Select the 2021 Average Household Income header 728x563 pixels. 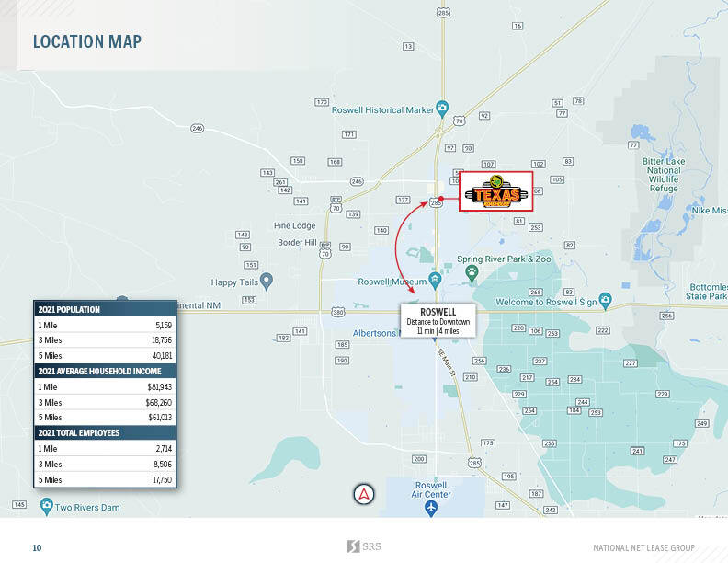[105, 371]
